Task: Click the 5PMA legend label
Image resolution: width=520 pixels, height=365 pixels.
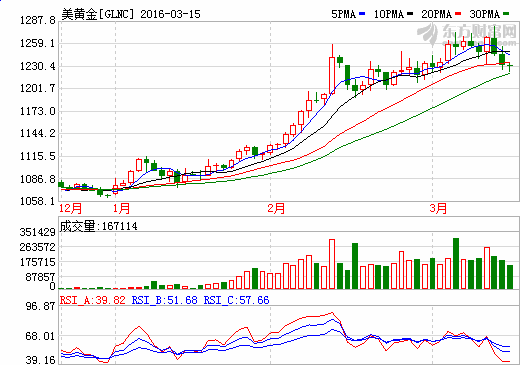Action: pyautogui.click(x=344, y=14)
